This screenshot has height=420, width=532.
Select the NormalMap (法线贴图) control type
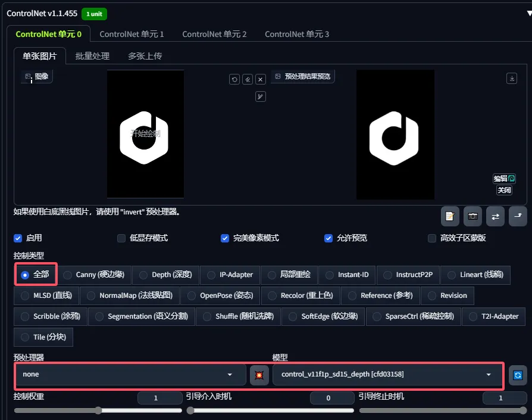[130, 295]
